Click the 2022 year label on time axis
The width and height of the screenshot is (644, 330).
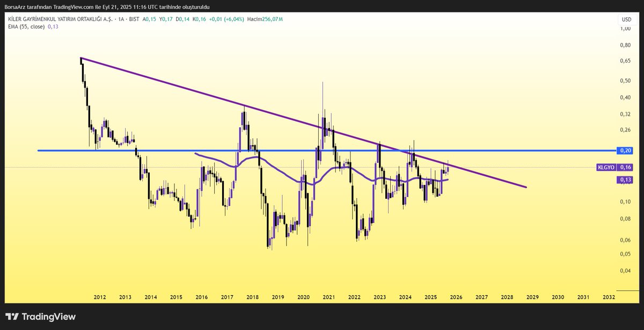[x=354, y=297]
